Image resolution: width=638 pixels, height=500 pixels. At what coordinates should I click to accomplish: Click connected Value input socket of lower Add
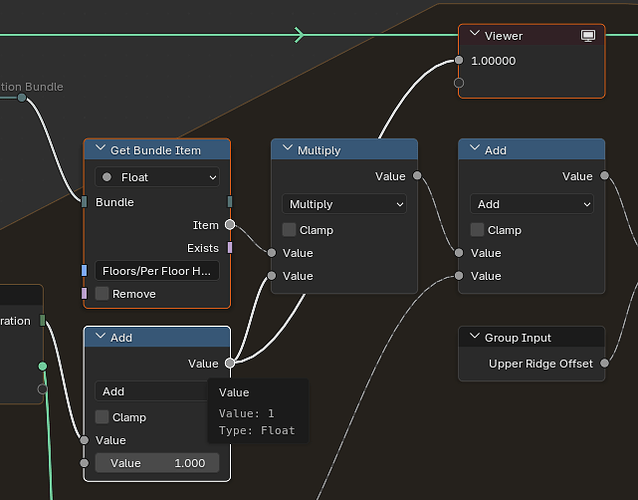point(84,440)
